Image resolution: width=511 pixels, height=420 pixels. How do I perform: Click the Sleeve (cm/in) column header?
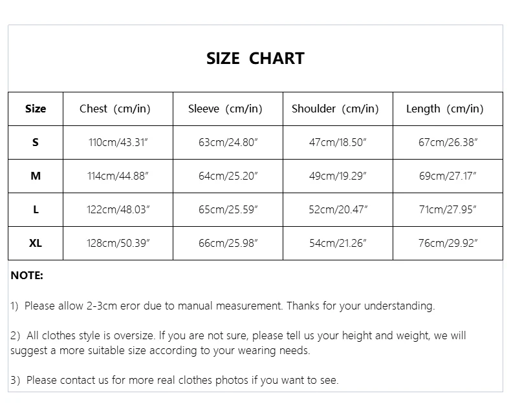tap(225, 109)
